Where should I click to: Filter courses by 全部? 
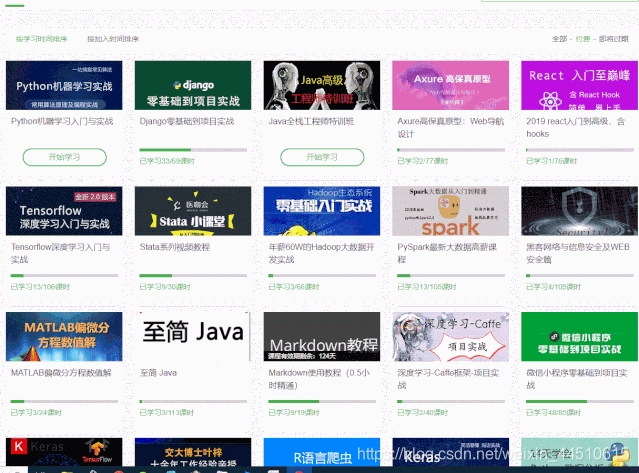(x=560, y=39)
